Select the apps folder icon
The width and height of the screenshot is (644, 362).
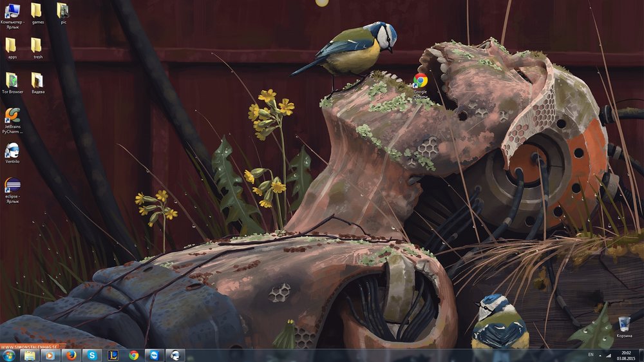[12, 45]
